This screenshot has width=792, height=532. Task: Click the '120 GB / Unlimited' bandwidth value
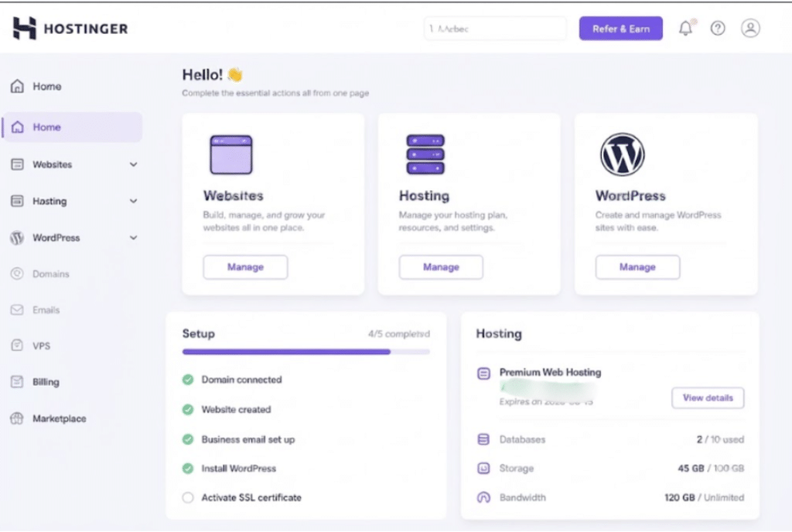coord(704,498)
